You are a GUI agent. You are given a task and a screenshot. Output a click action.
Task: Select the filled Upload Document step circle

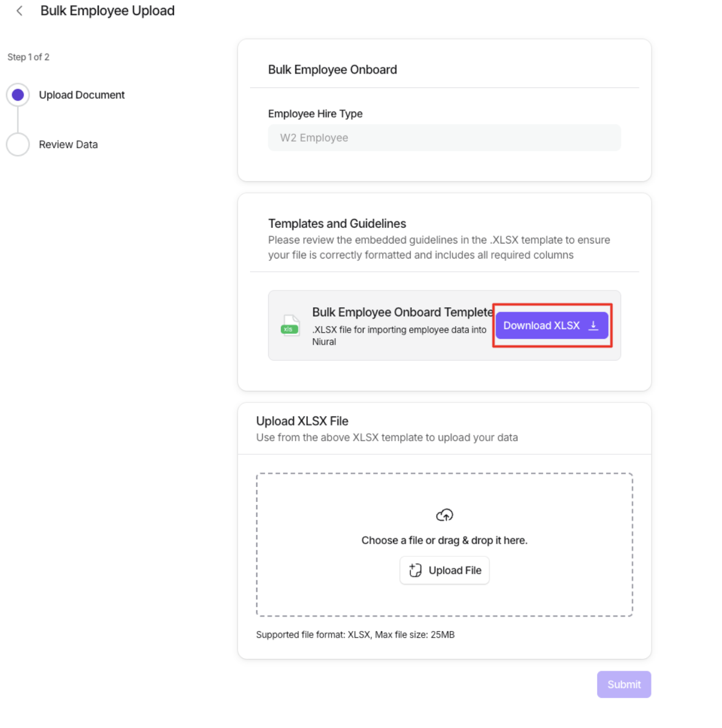[18, 95]
